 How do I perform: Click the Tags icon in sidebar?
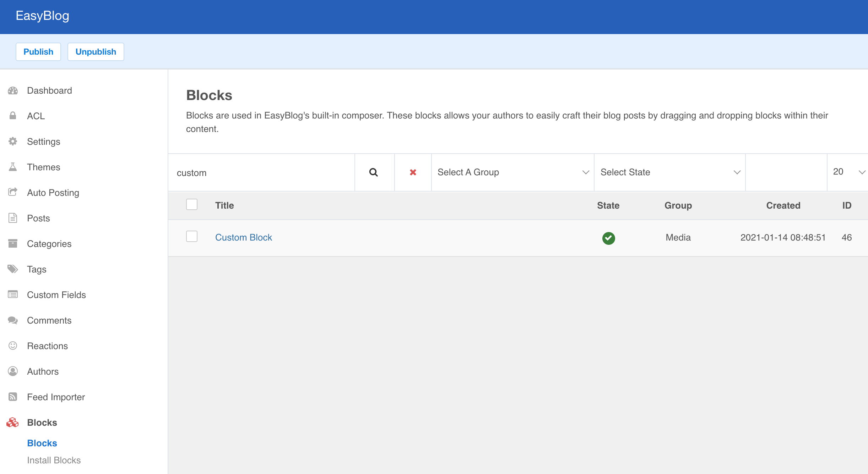[13, 269]
